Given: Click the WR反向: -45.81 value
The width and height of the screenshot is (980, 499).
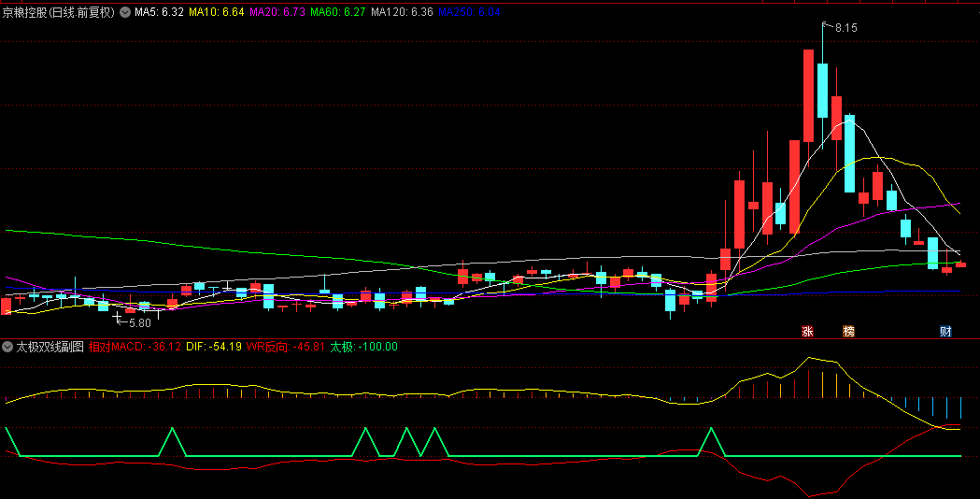Looking at the screenshot, I should [x=286, y=347].
